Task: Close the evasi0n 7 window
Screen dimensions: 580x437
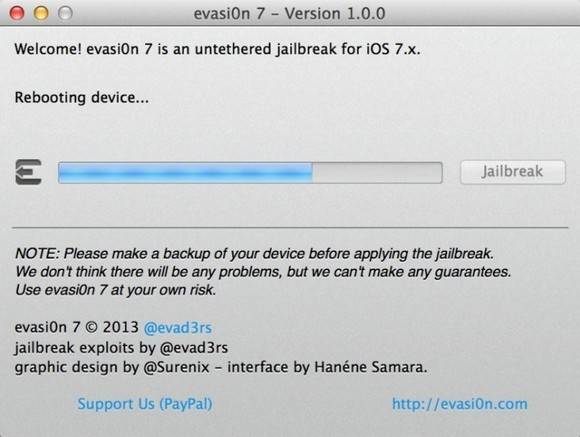Action: pos(17,13)
